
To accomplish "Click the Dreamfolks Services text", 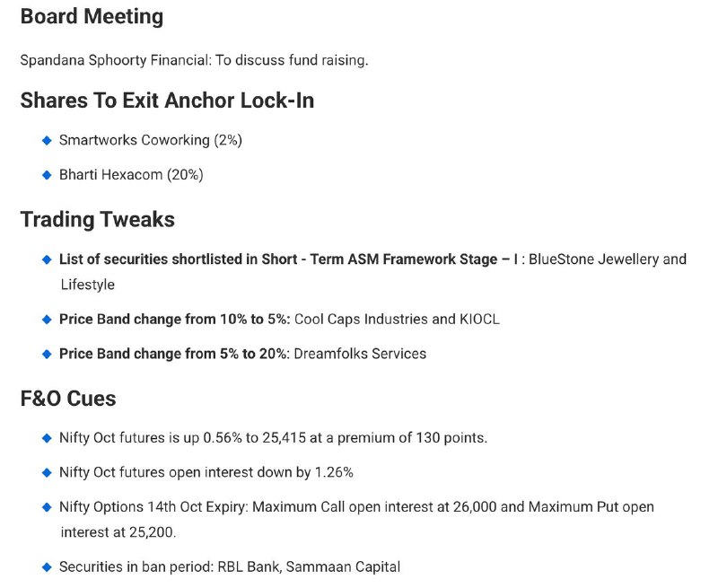I will coord(360,354).
